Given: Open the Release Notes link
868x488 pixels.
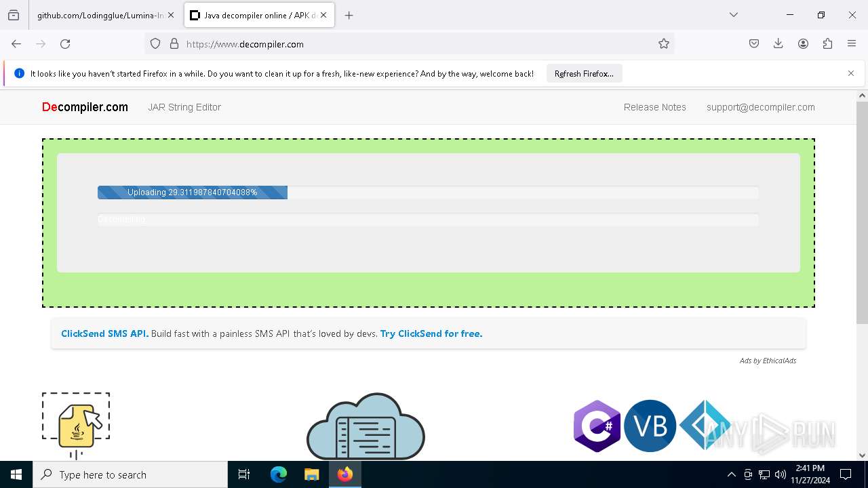Looking at the screenshot, I should click(x=655, y=107).
